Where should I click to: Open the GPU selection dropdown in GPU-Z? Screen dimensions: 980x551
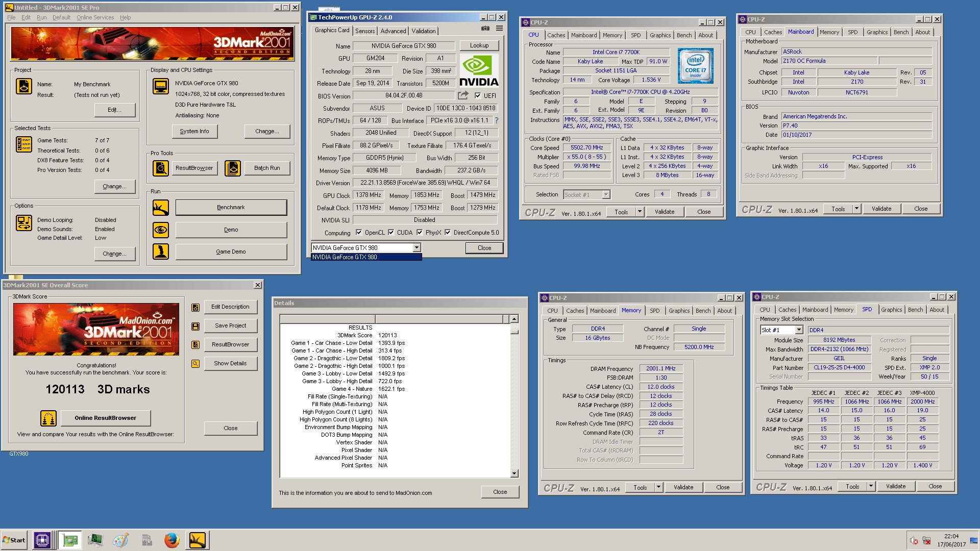pyautogui.click(x=416, y=248)
